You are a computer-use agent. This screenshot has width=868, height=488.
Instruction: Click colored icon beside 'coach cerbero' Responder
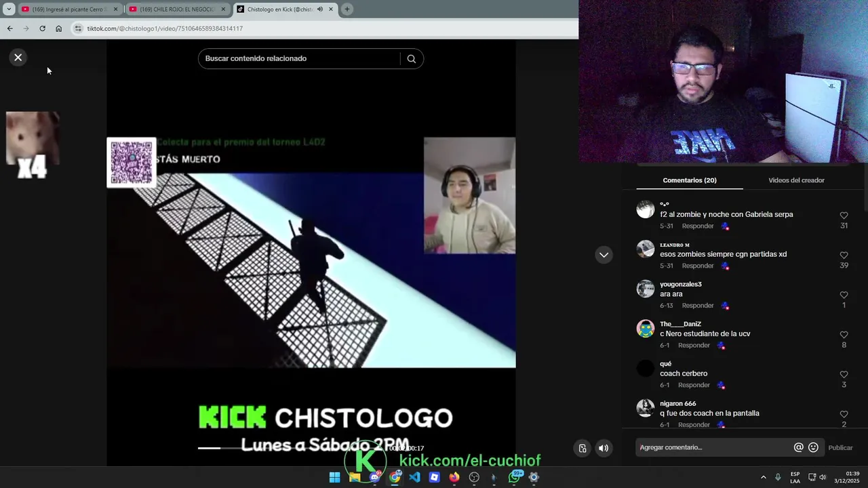721,385
